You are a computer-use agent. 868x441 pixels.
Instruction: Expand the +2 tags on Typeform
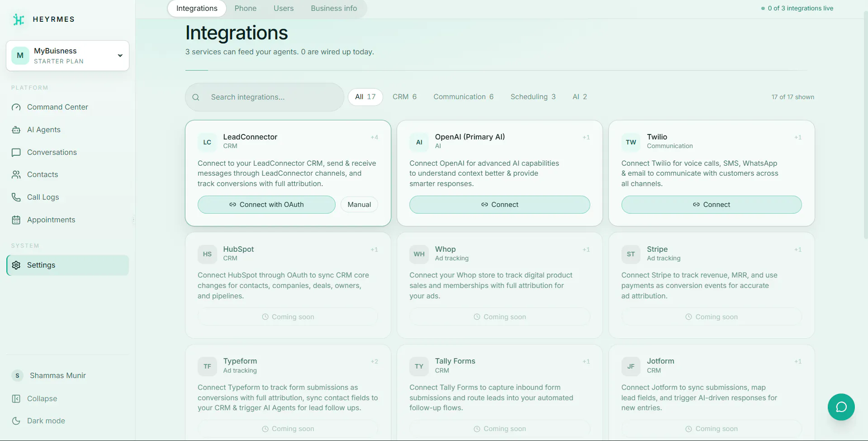(375, 362)
